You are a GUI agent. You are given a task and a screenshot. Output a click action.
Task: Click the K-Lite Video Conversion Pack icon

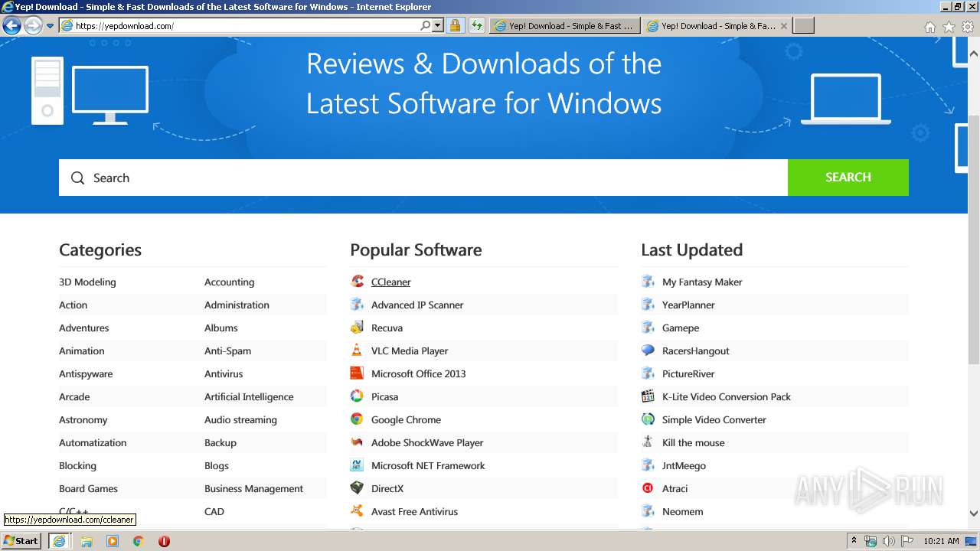click(648, 396)
